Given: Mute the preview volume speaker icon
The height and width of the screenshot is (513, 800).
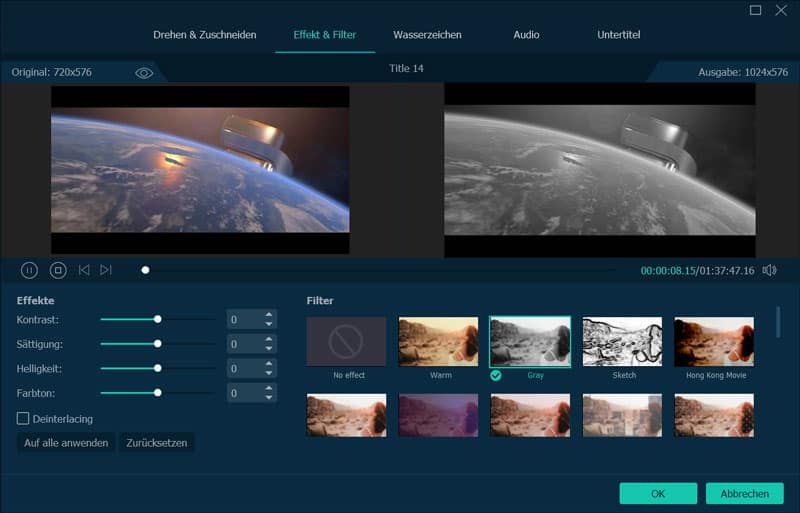Looking at the screenshot, I should click(x=769, y=270).
